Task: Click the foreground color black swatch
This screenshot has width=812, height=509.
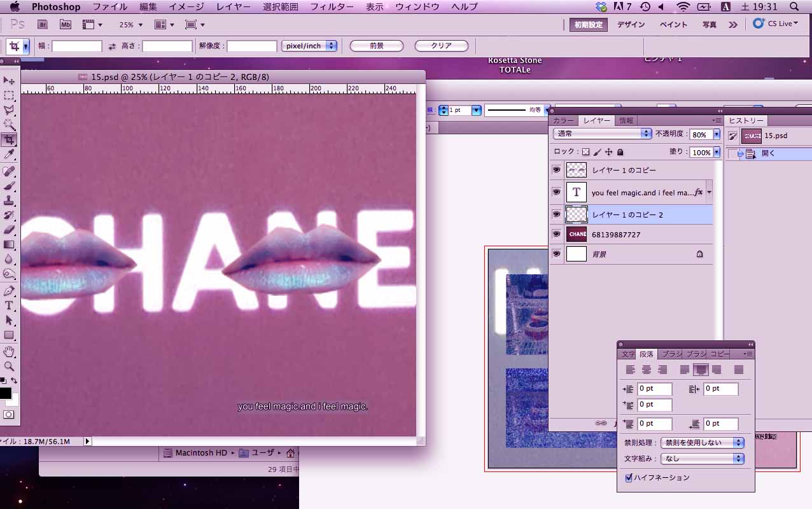Action: click(x=5, y=393)
